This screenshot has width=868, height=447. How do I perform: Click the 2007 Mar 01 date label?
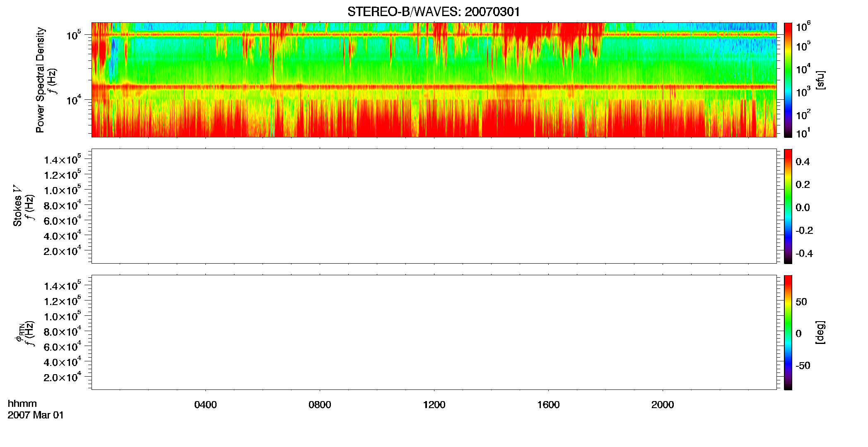(36, 415)
